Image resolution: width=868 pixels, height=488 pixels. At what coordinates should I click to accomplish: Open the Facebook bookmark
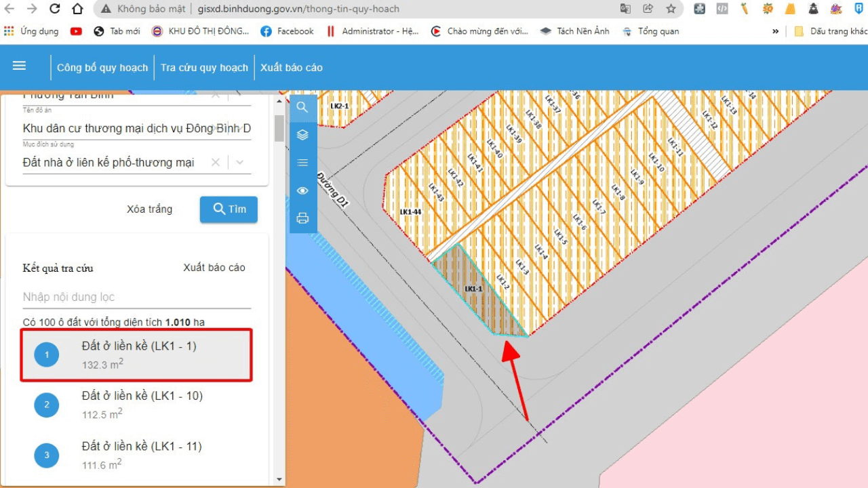288,31
